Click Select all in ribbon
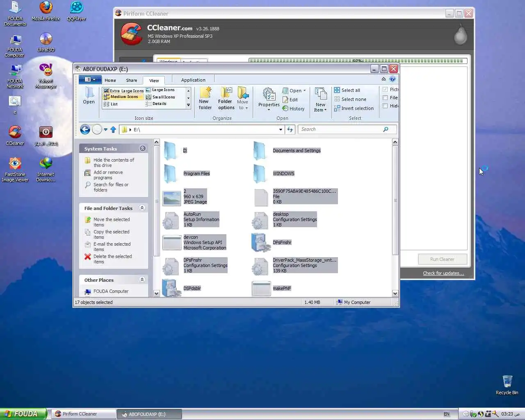525x420 pixels. tap(347, 90)
